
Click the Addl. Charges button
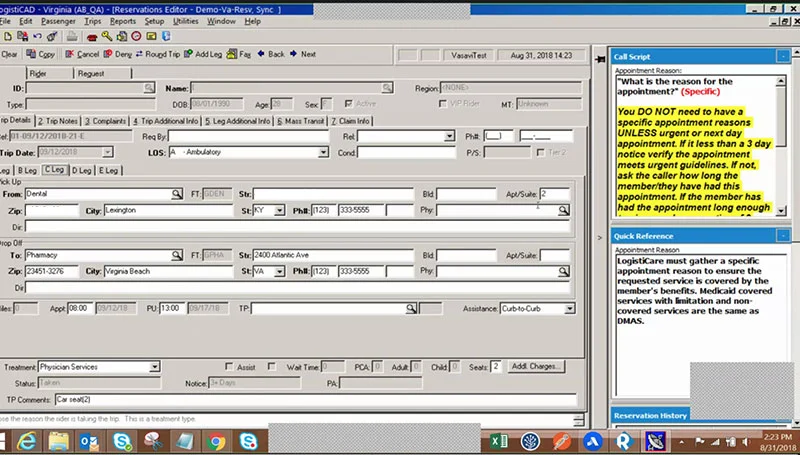pos(536,366)
